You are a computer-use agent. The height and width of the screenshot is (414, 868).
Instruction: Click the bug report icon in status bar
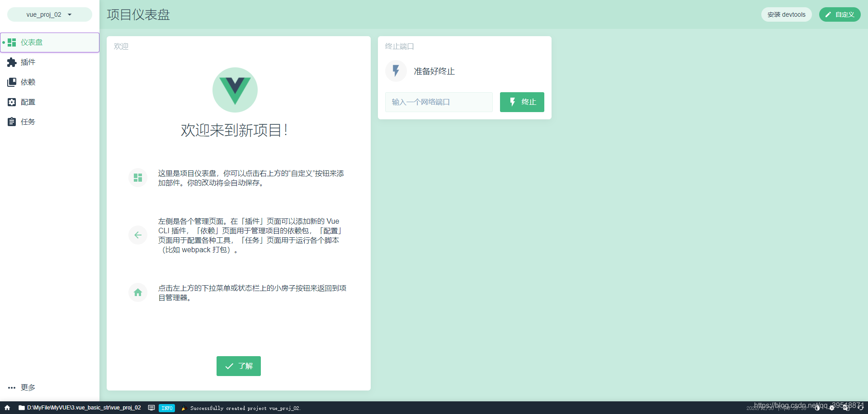coord(831,408)
